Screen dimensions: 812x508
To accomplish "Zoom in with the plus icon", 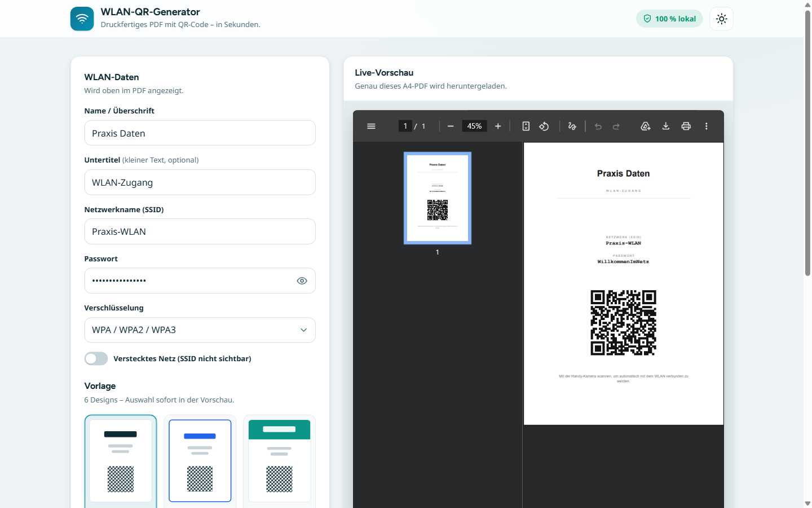I will pos(498,126).
